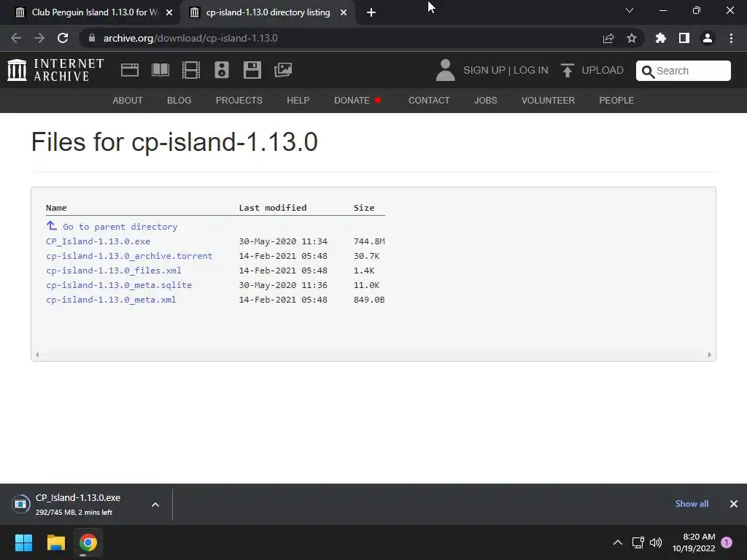Click the listing scrollbar left arrow
Screen dimensions: 747x560
(x=37, y=355)
